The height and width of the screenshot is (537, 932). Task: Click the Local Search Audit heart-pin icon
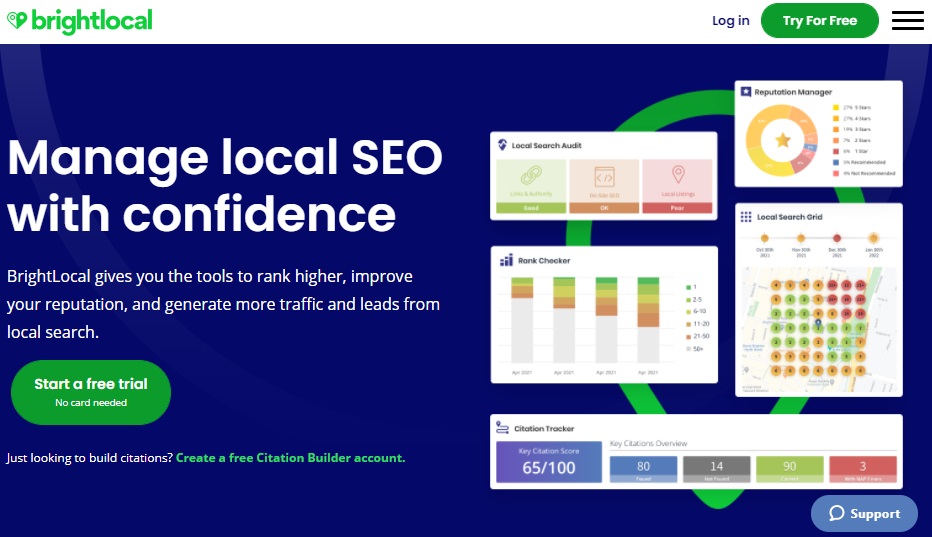pyautogui.click(x=502, y=145)
